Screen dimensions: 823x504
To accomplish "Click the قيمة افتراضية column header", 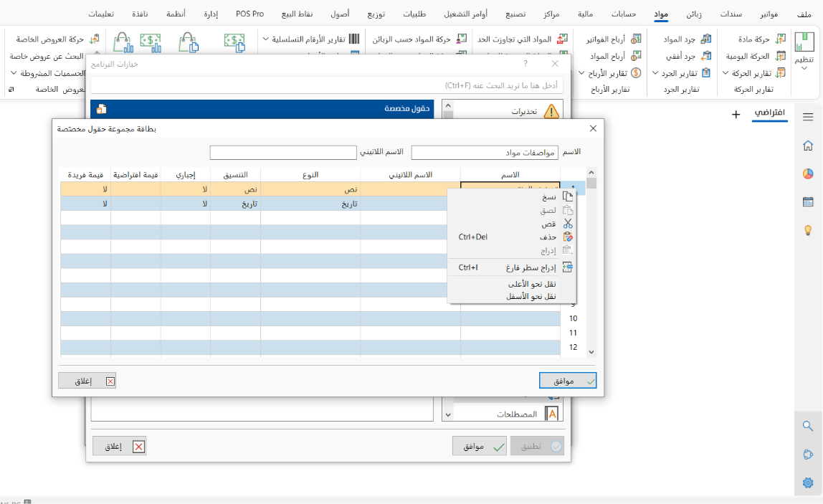I will pyautogui.click(x=135, y=175).
